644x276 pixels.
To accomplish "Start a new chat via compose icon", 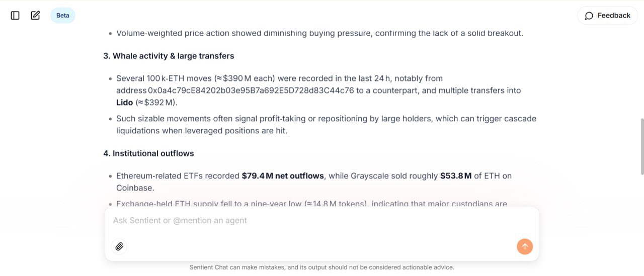I will pos(35,16).
